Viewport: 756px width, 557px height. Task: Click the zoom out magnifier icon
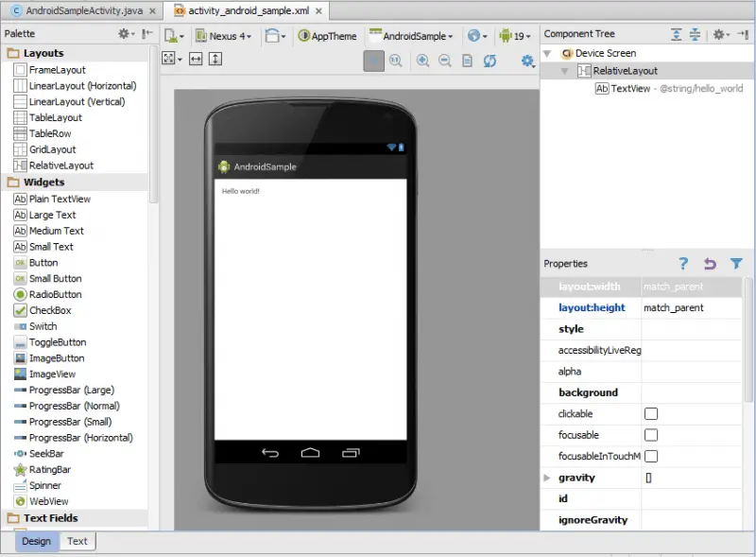(444, 61)
